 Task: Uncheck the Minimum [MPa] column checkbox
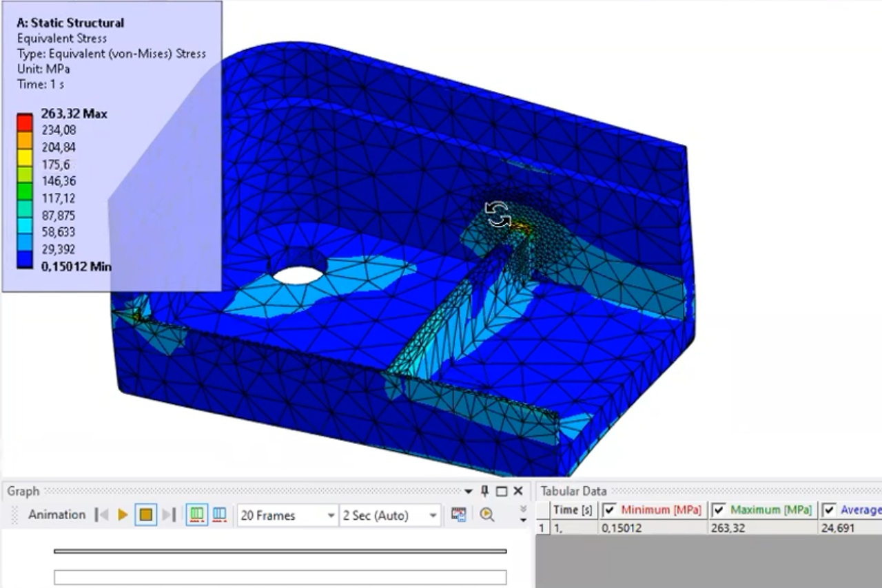[x=609, y=510]
